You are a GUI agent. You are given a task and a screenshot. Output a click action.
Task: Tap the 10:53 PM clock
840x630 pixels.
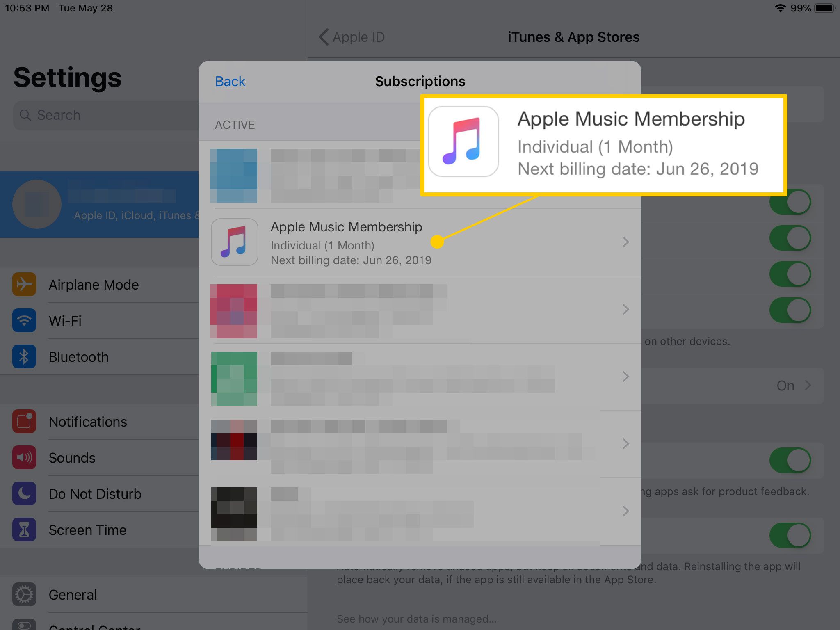click(27, 8)
